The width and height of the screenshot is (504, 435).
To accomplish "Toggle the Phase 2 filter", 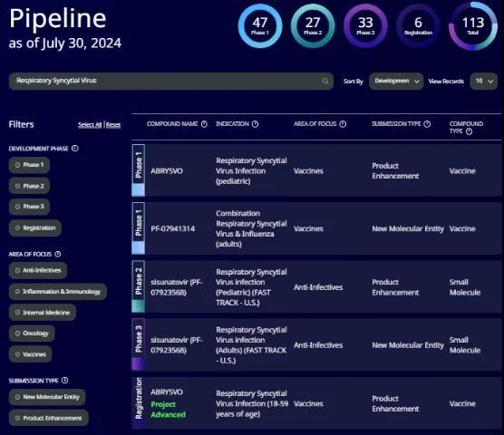I will tap(29, 186).
